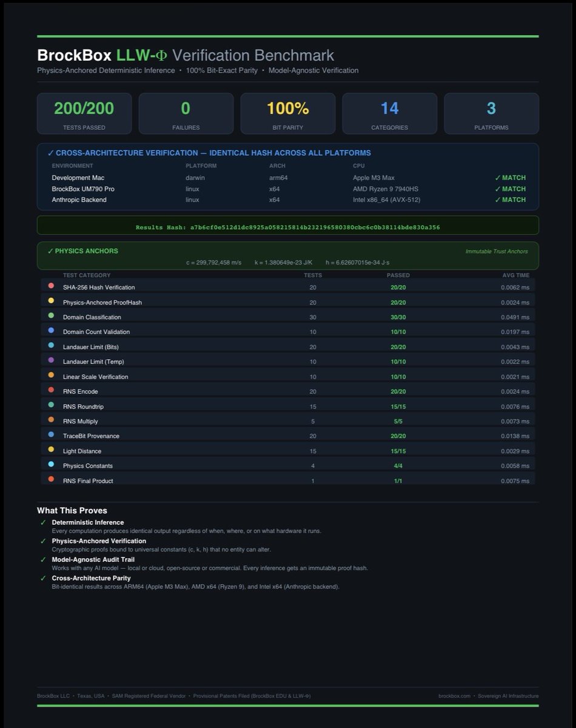Click the BrockBox LLW-Φ Verification Benchmark title
Image resolution: width=576 pixels, height=728 pixels.
pos(186,55)
